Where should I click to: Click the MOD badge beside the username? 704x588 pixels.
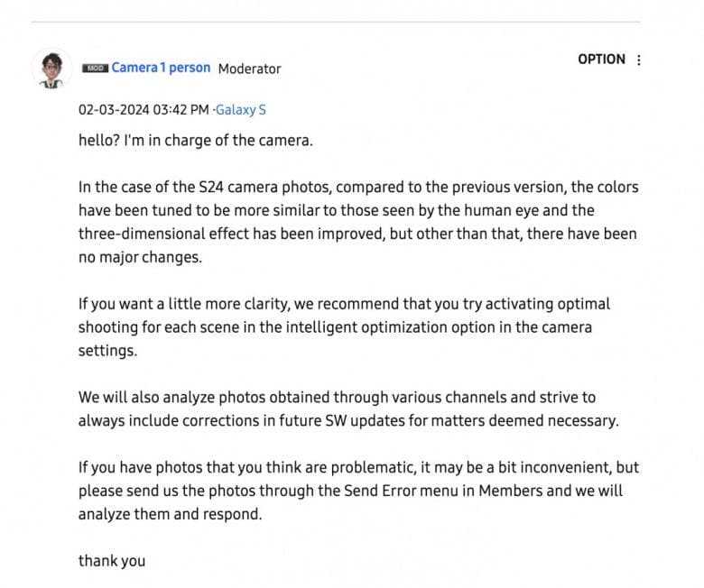coord(94,69)
